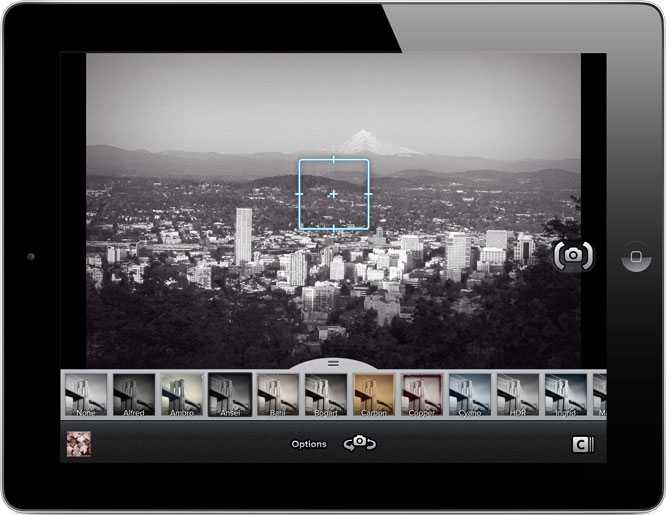This screenshot has height=515, width=666.
Task: Tap the 'C' icon at bottom right
Action: click(583, 445)
